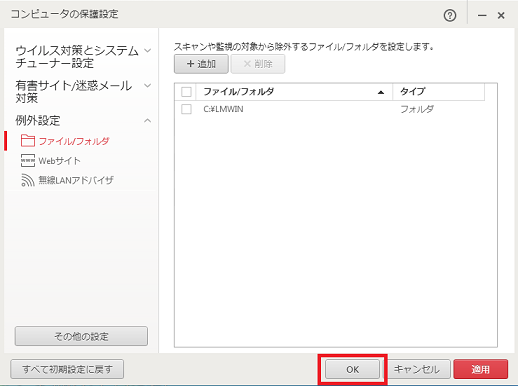The height and width of the screenshot is (386, 518).
Task: Open help via question mark icon
Action: click(450, 15)
